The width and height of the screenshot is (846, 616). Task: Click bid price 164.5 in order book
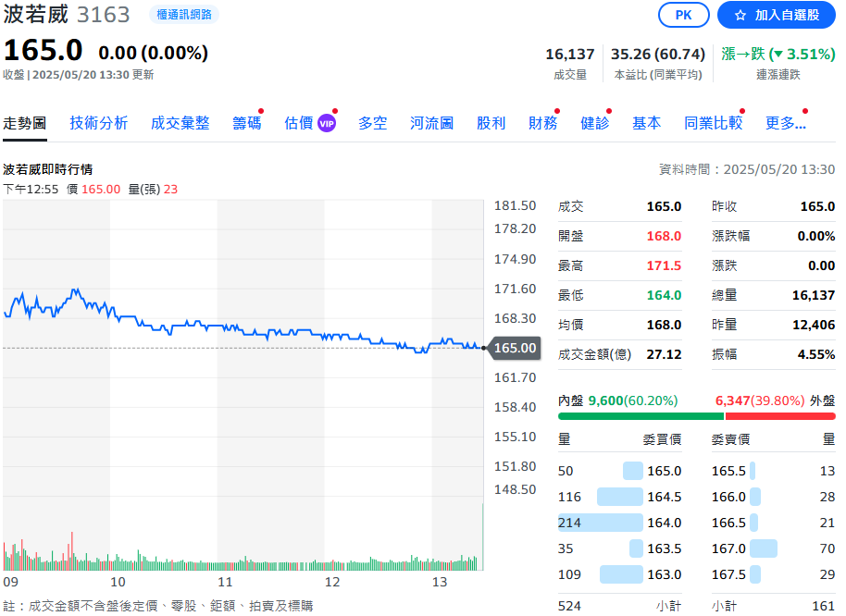[x=665, y=497]
